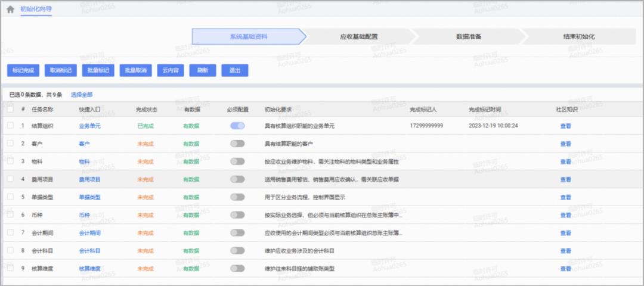This screenshot has height=286, width=644.
Task: Check the 单据类型 row checkbox
Action: (10, 197)
